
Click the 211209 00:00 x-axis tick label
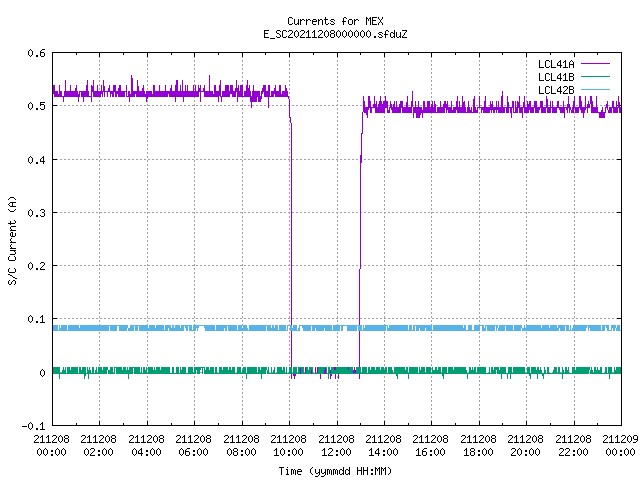point(620,446)
